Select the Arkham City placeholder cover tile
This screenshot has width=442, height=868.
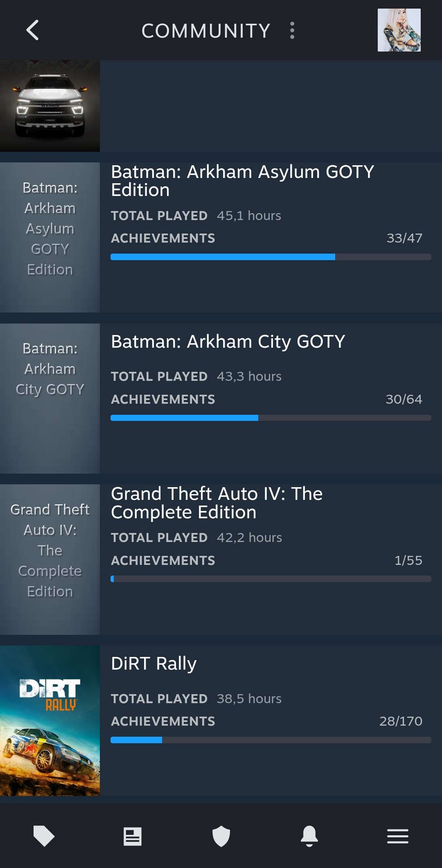click(50, 399)
